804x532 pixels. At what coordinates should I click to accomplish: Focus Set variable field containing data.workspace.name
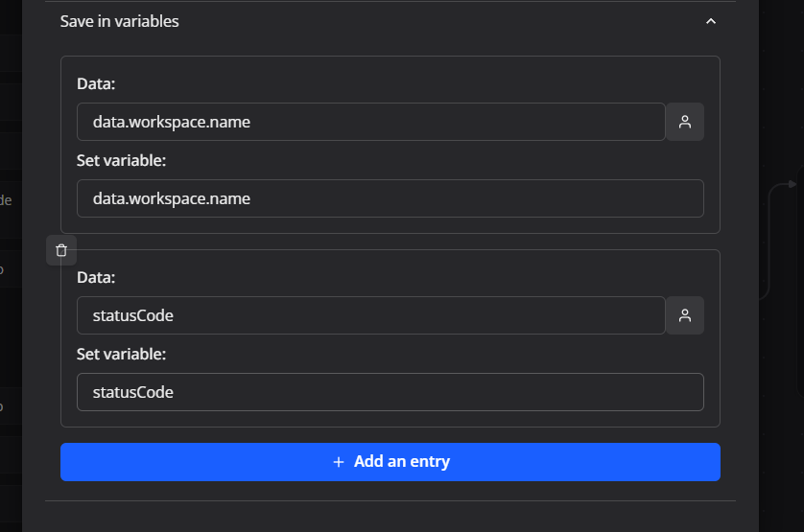pyautogui.click(x=390, y=198)
